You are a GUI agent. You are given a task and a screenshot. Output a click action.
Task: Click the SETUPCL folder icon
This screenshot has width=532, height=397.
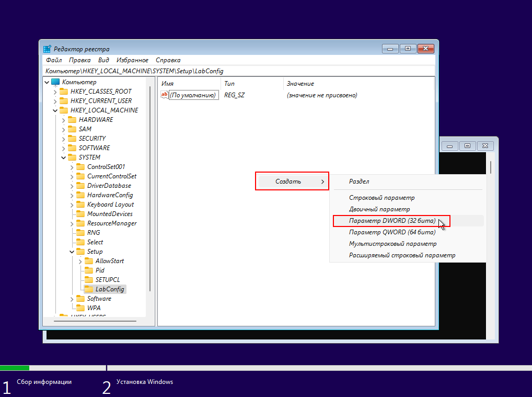(88, 280)
